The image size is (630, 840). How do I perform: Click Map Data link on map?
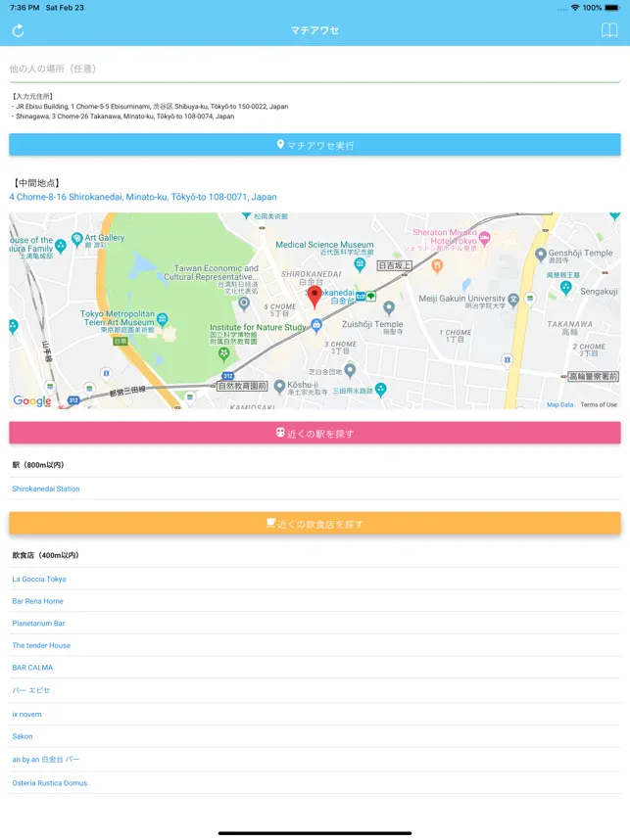pos(559,404)
